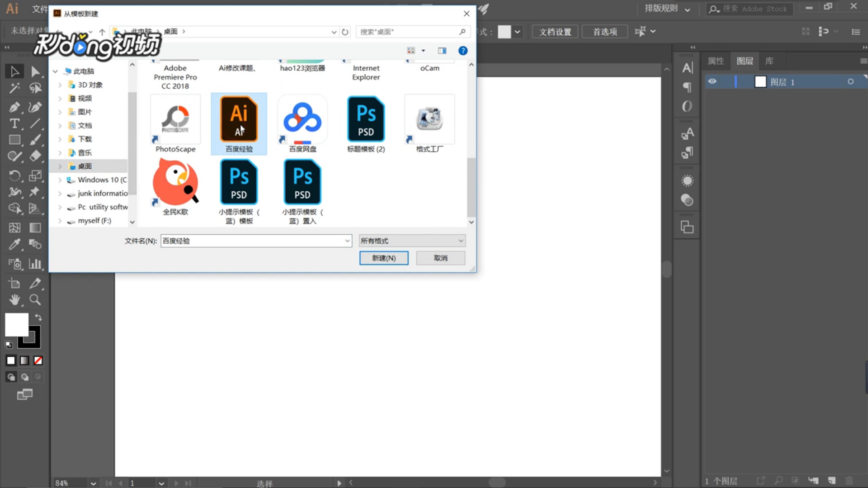Viewport: 868px width, 488px height.
Task: Open the address bar history dropdown
Action: [x=334, y=32]
